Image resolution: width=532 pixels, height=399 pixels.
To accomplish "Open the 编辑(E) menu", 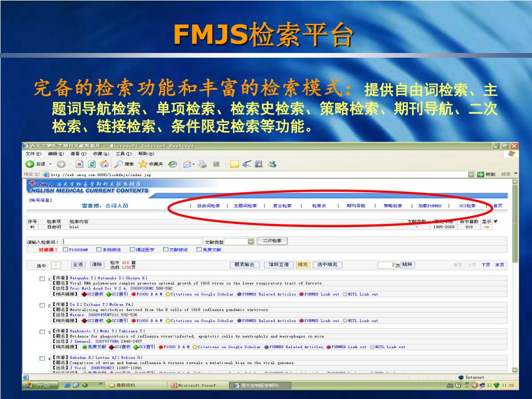I will click(56, 154).
